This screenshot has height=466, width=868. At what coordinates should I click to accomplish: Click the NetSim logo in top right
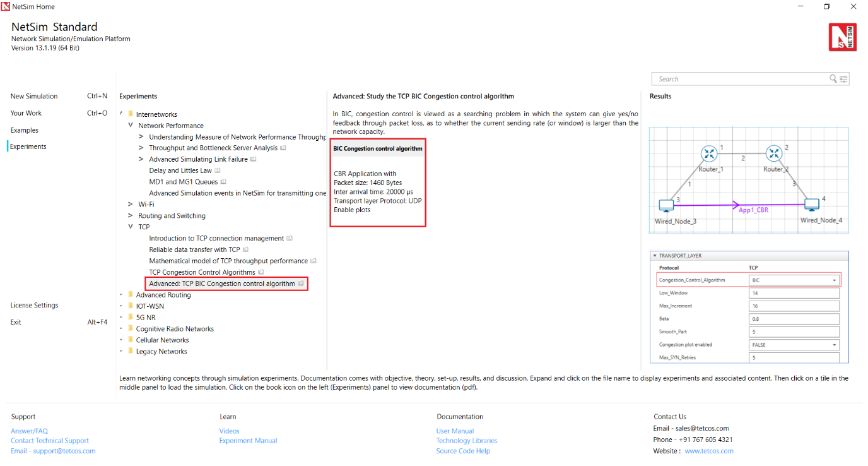(843, 37)
